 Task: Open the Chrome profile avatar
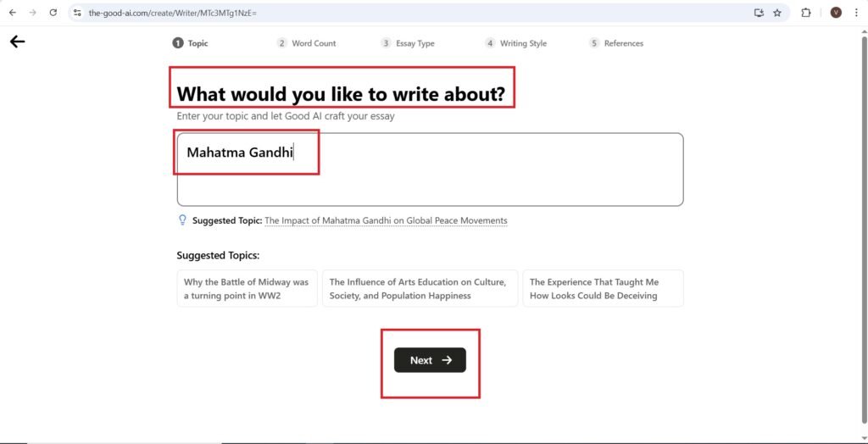(x=836, y=13)
